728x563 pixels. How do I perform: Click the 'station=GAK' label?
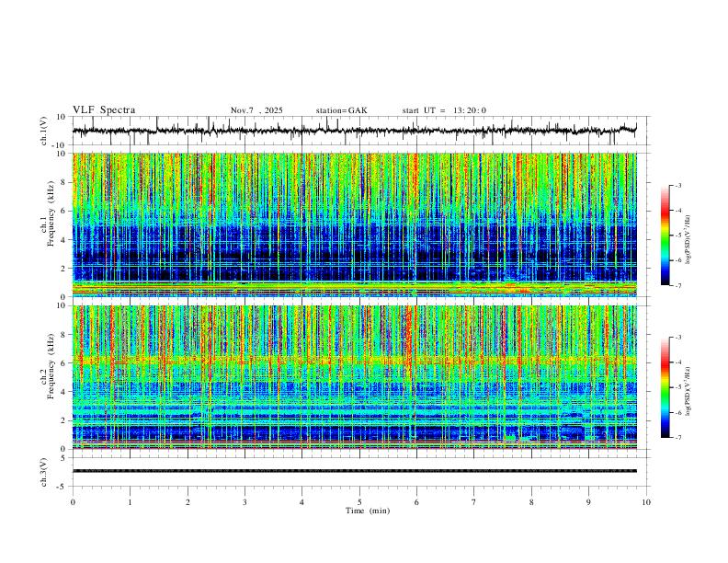pos(342,110)
